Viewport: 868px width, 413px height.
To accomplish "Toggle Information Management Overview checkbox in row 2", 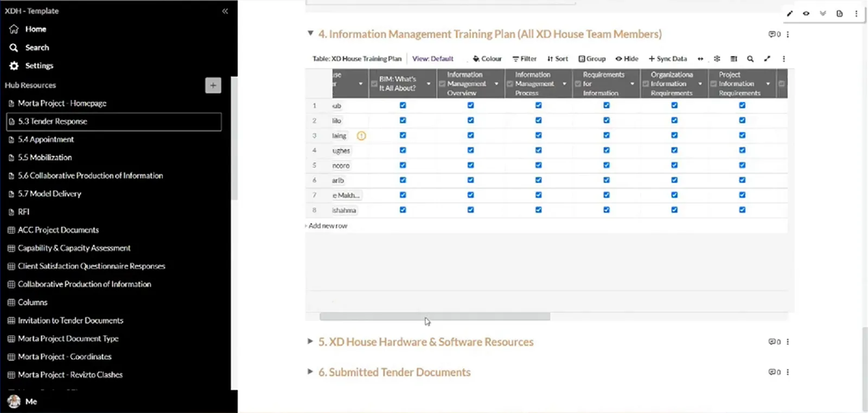I will coord(470,120).
